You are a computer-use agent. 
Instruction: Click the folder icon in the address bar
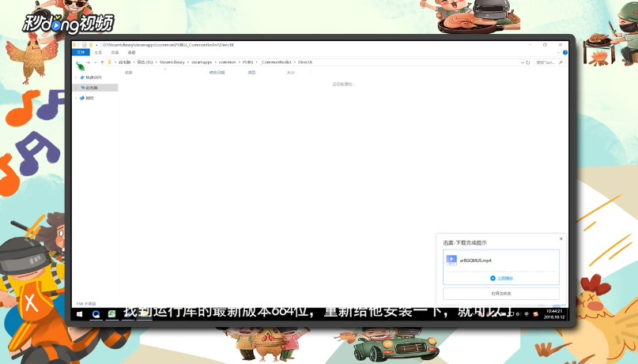[x=109, y=62]
